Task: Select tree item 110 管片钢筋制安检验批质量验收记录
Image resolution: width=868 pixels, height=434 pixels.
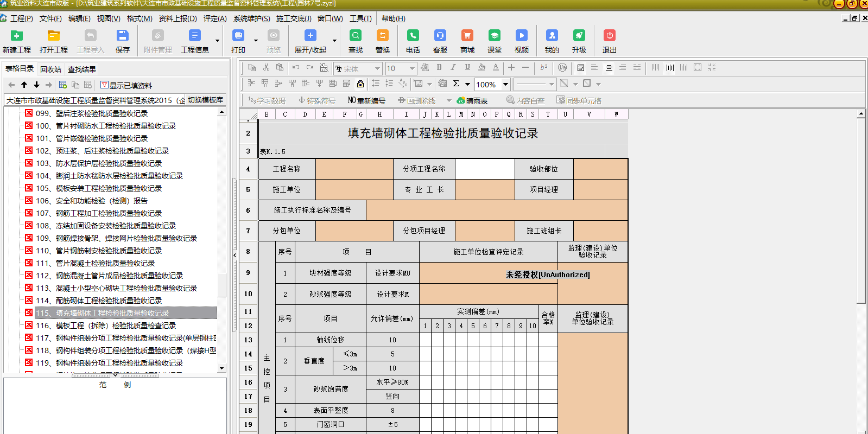Action: click(x=99, y=251)
